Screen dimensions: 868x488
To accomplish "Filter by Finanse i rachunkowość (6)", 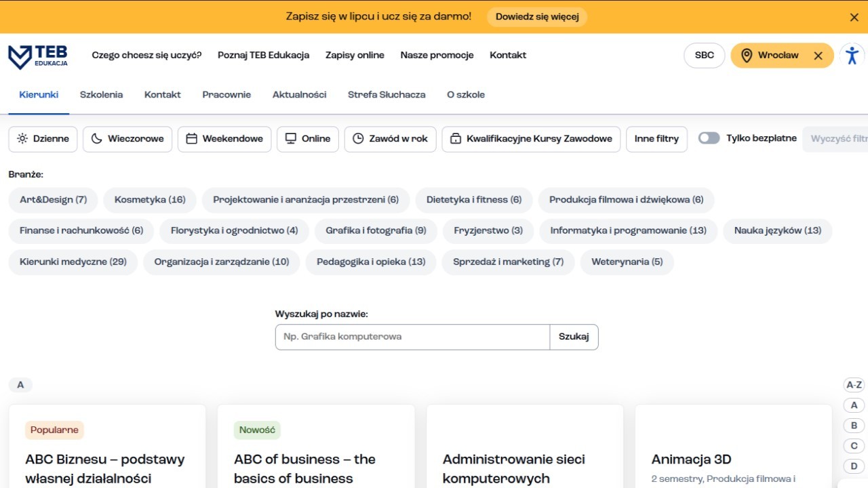I will (81, 231).
